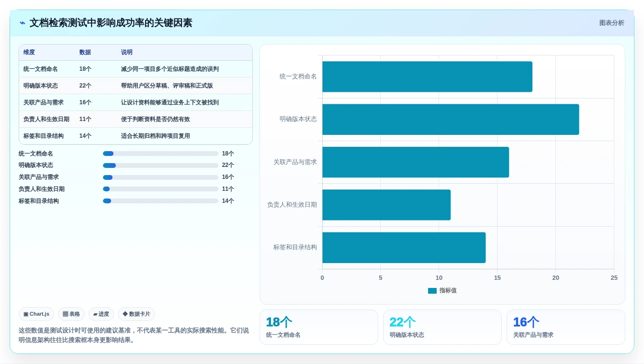644x364 pixels.
Task: Click the 明确版本状态 chart bar
Action: [451, 120]
